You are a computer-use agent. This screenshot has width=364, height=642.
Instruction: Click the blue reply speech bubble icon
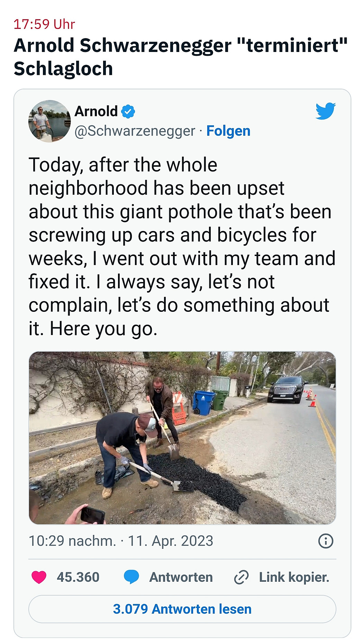click(x=131, y=577)
